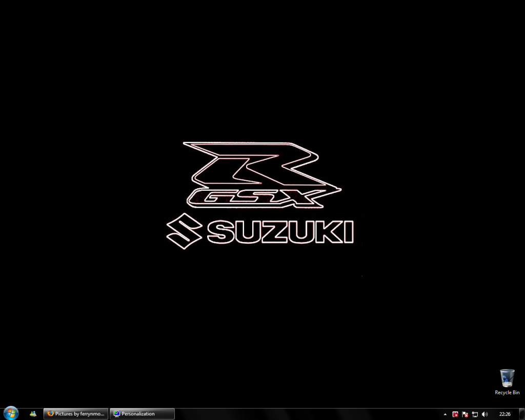This screenshot has height=420, width=525.
Task: Switch to the Firefox 'Pictures by ferrynmo...' taskbar window
Action: point(76,414)
